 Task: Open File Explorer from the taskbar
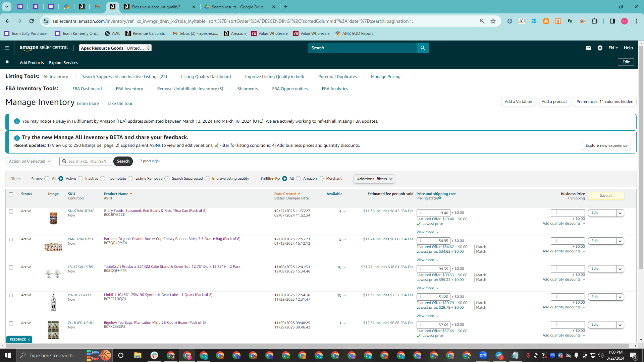point(138,355)
